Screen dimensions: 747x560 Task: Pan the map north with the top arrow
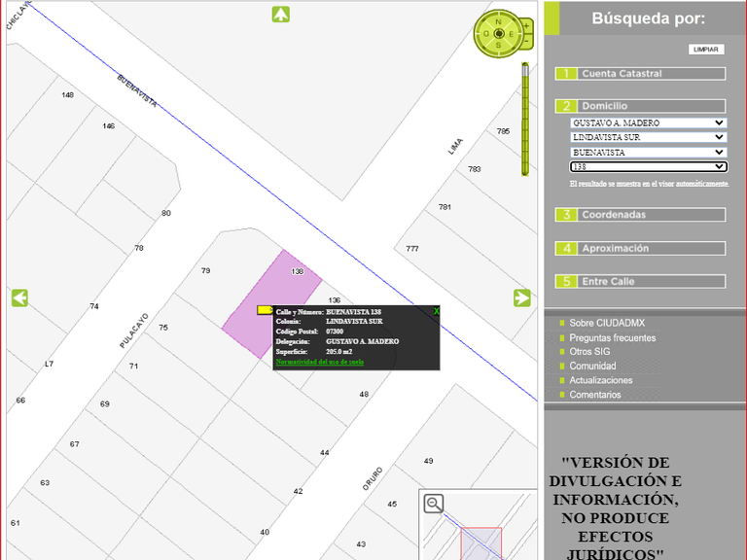point(281,14)
